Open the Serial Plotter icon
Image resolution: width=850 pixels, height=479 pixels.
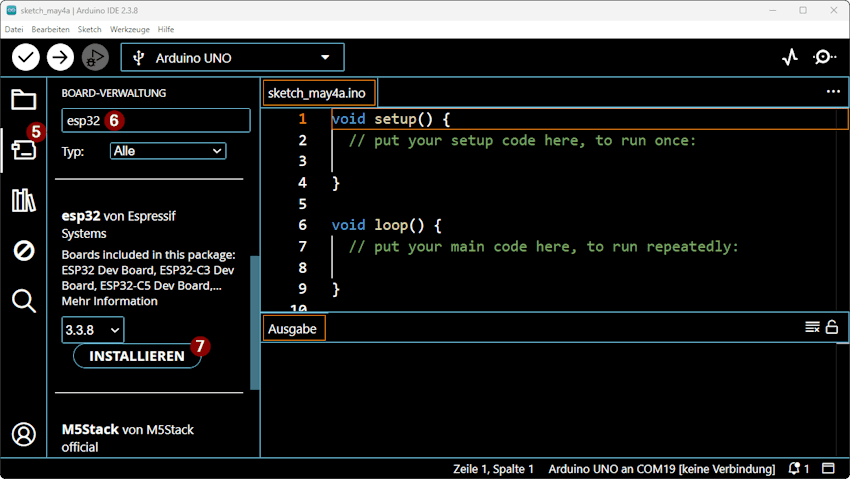pyautogui.click(x=790, y=57)
